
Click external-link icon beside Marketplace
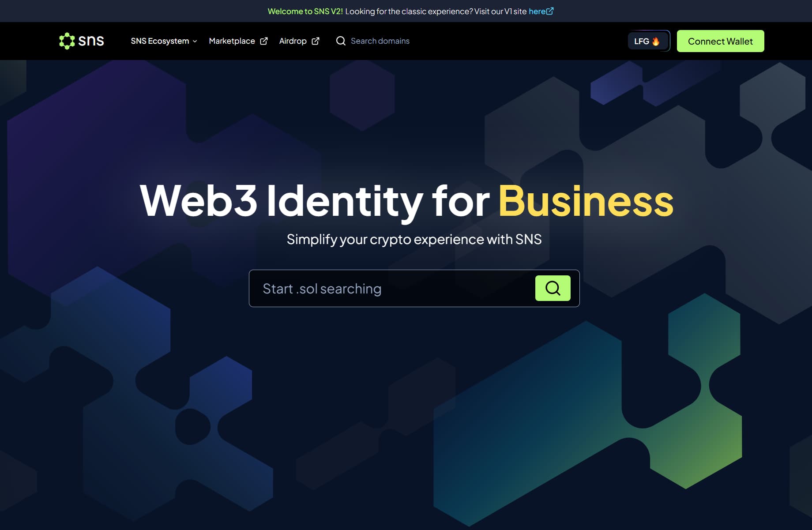(264, 41)
